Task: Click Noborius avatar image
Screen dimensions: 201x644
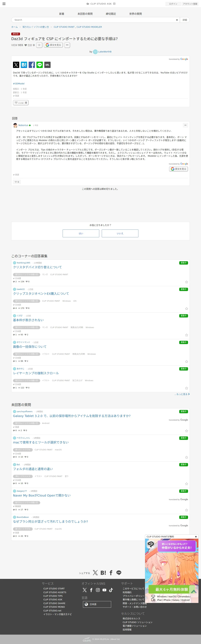Action: pyautogui.click(x=15, y=125)
